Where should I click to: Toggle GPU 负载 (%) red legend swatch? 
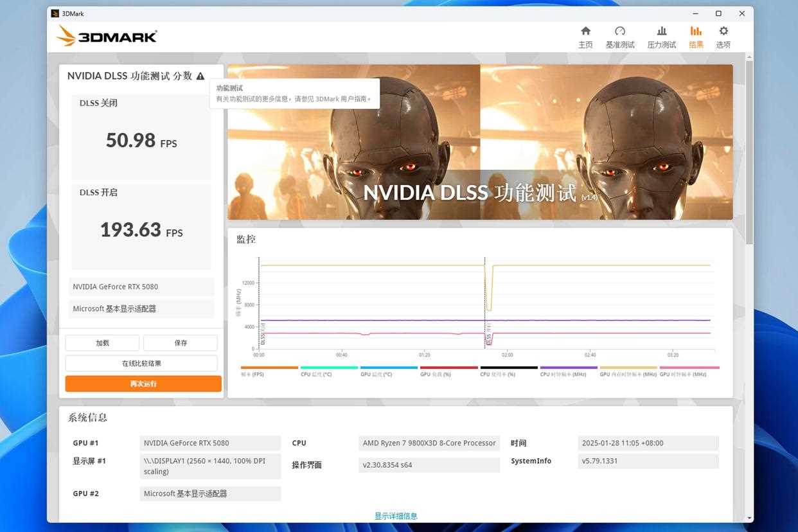pyautogui.click(x=448, y=368)
